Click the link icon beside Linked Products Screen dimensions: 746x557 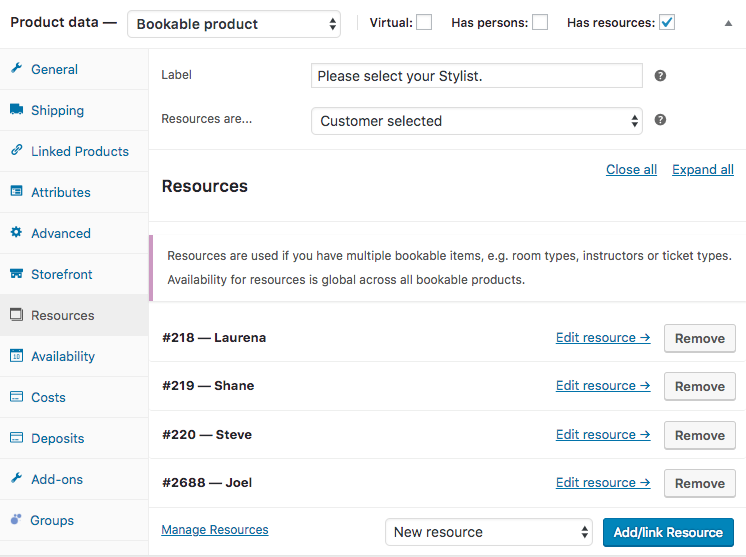pos(16,151)
